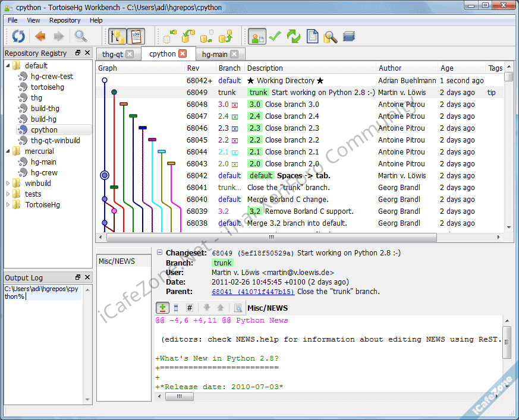Collapse the Changeset details section

pos(159,252)
